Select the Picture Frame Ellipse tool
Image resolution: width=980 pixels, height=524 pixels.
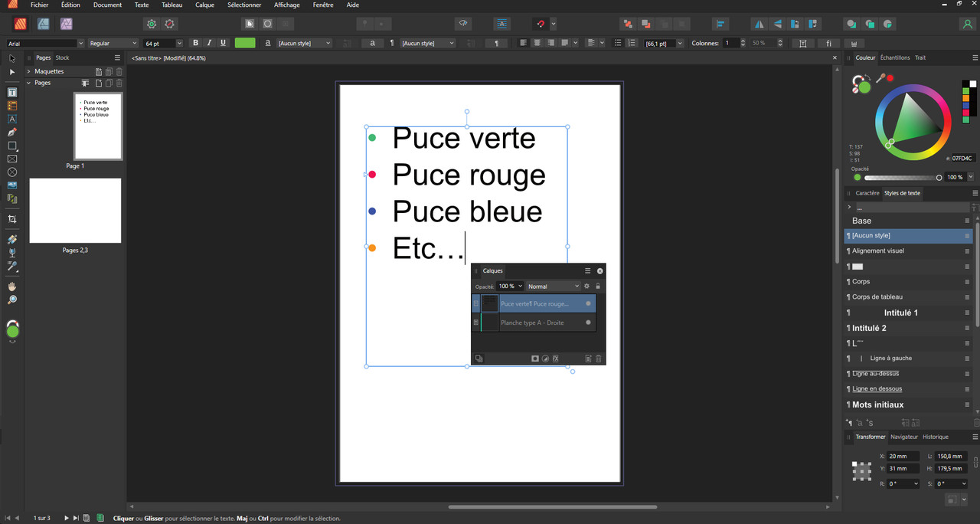click(x=12, y=172)
